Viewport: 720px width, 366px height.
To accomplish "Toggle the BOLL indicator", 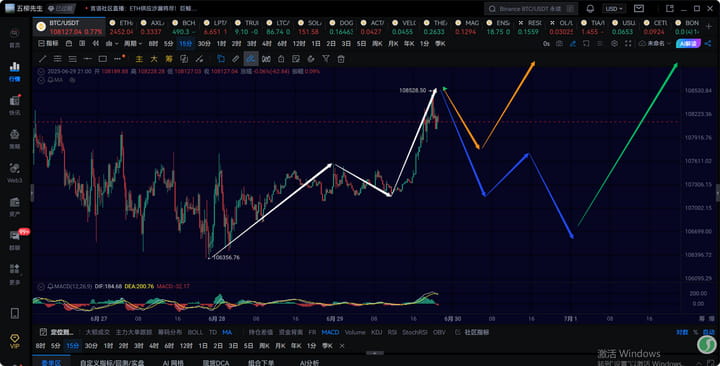I will click(195, 332).
